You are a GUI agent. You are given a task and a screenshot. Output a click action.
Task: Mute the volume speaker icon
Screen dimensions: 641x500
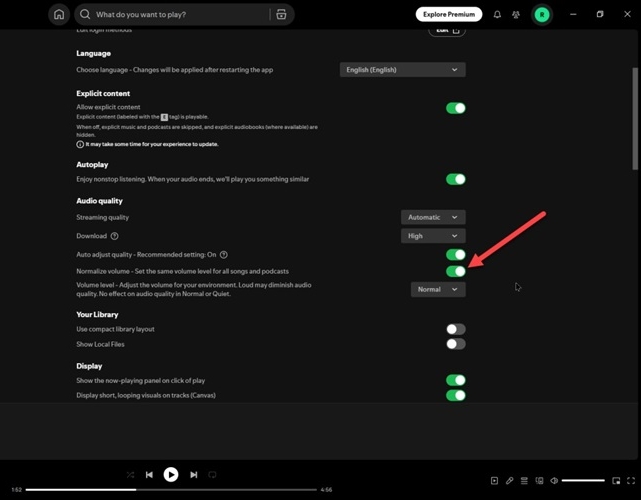tap(554, 481)
